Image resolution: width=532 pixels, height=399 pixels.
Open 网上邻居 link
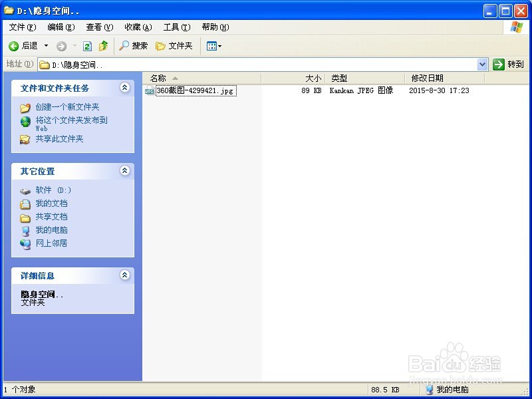point(52,243)
